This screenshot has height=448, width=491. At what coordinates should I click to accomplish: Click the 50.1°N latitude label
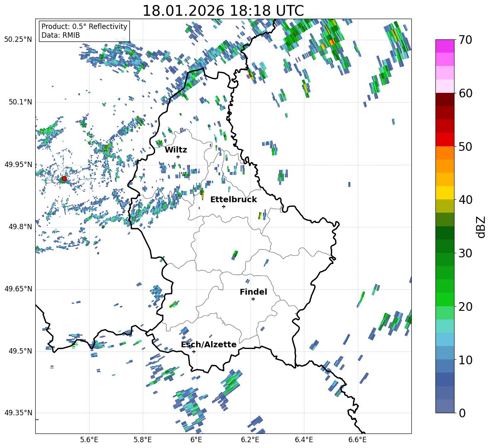[20, 102]
